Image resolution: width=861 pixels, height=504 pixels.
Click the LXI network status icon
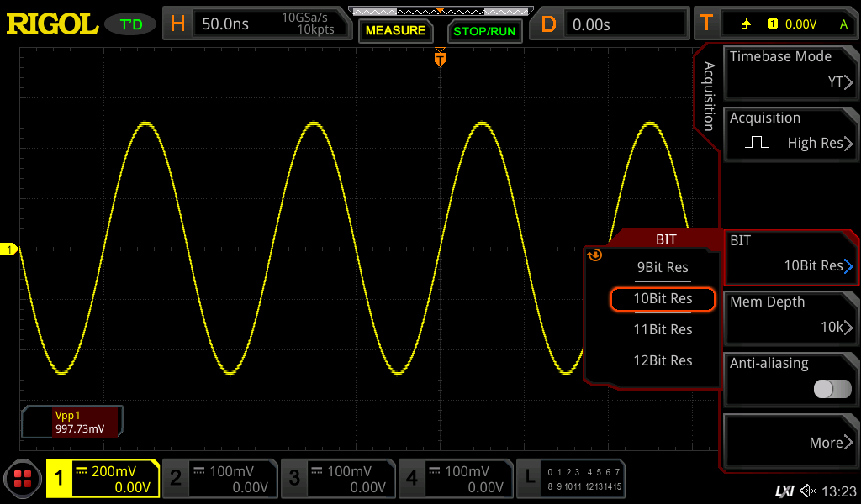pyautogui.click(x=784, y=491)
